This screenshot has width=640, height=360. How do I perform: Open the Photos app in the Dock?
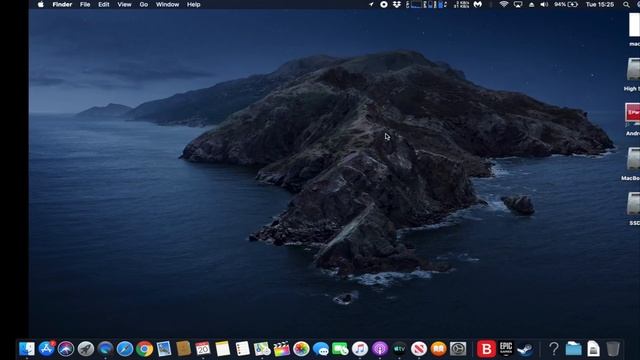point(301,349)
